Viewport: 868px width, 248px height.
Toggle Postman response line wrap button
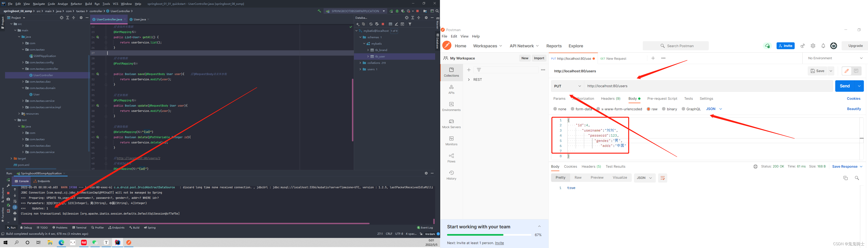pyautogui.click(x=662, y=178)
